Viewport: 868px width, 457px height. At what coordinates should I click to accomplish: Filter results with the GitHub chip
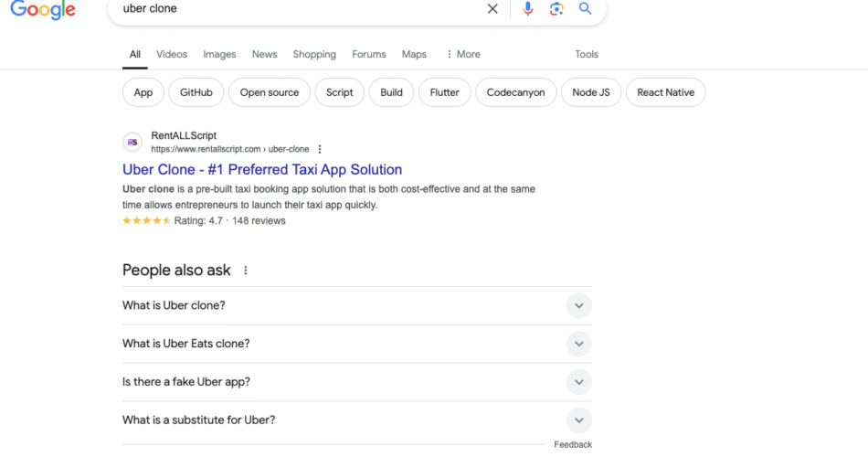pyautogui.click(x=196, y=92)
